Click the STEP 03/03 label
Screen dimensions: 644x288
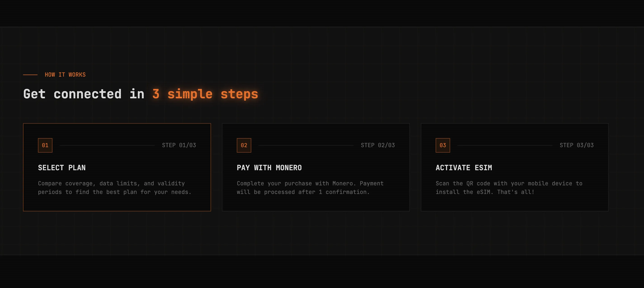click(576, 145)
